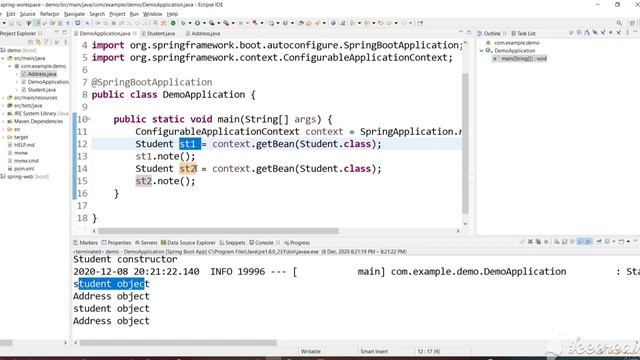Open the Project menu
Image resolution: width=640 pixels, height=360 pixels.
pyautogui.click(x=117, y=14)
